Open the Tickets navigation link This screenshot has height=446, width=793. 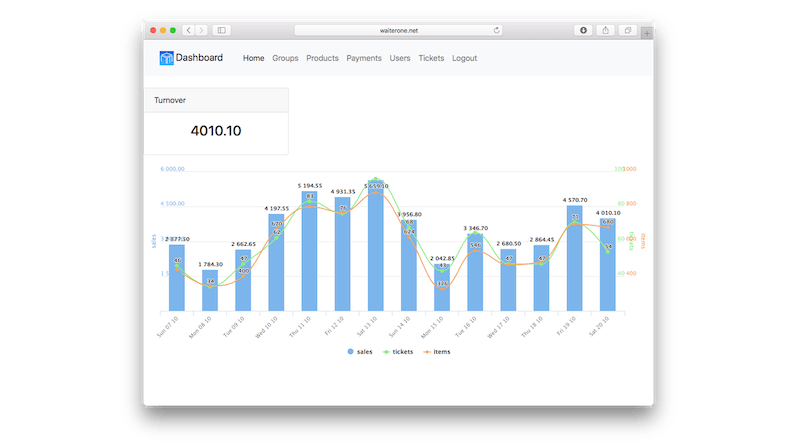[x=431, y=58]
